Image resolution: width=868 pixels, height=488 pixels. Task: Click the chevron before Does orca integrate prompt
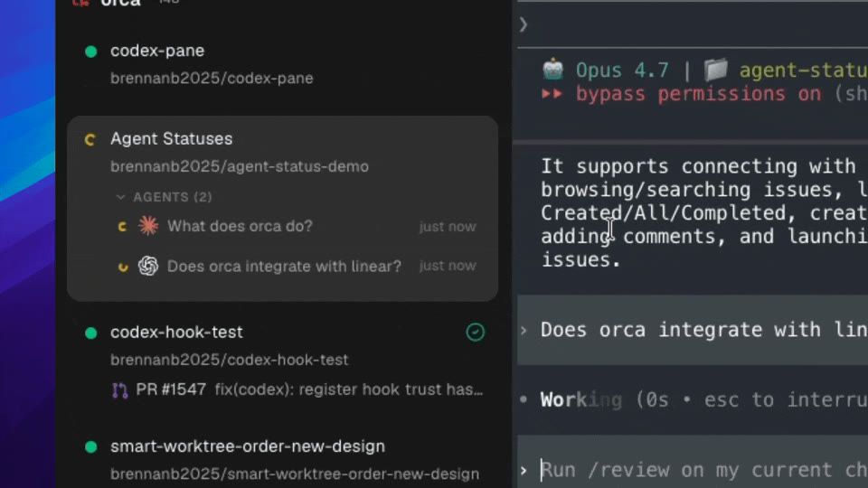(x=524, y=331)
